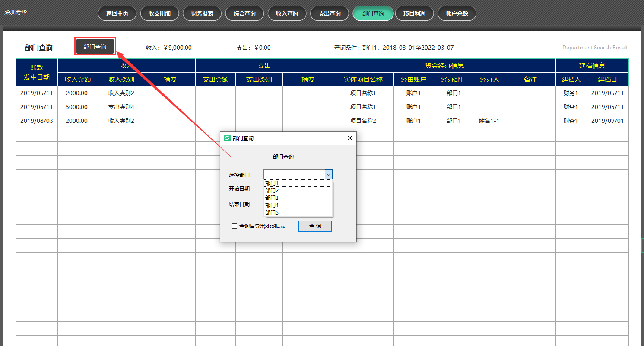Click the 项目名称1 cell in the first row

click(x=363, y=93)
